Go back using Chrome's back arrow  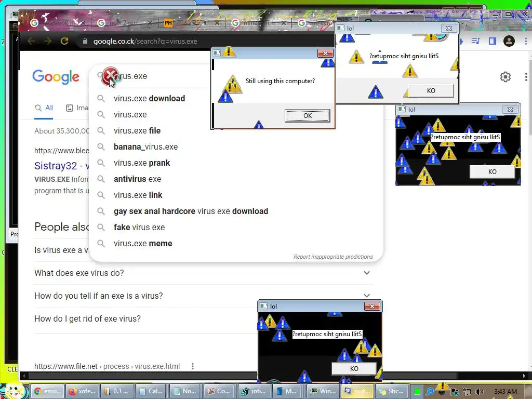(31, 42)
